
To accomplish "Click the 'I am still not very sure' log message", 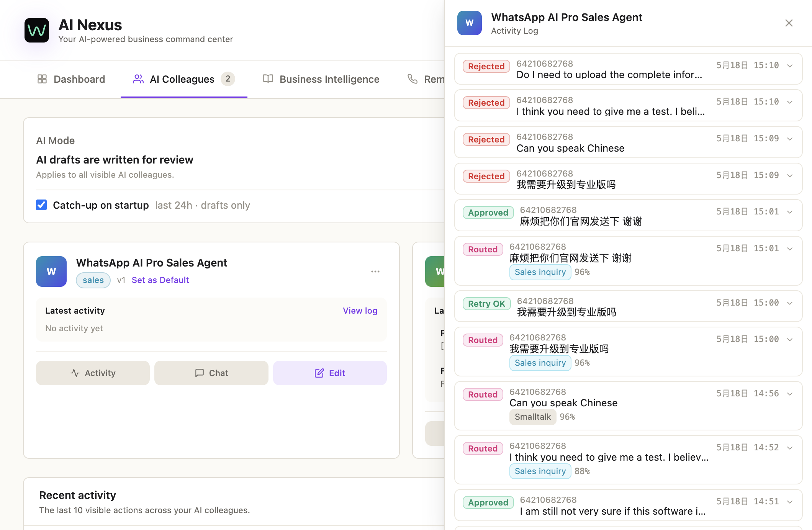I will 613,511.
